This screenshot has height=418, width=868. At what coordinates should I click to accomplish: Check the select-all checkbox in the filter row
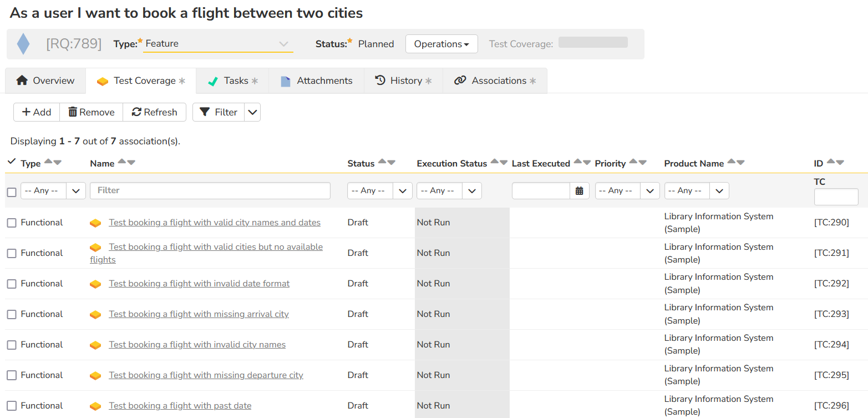[12, 192]
